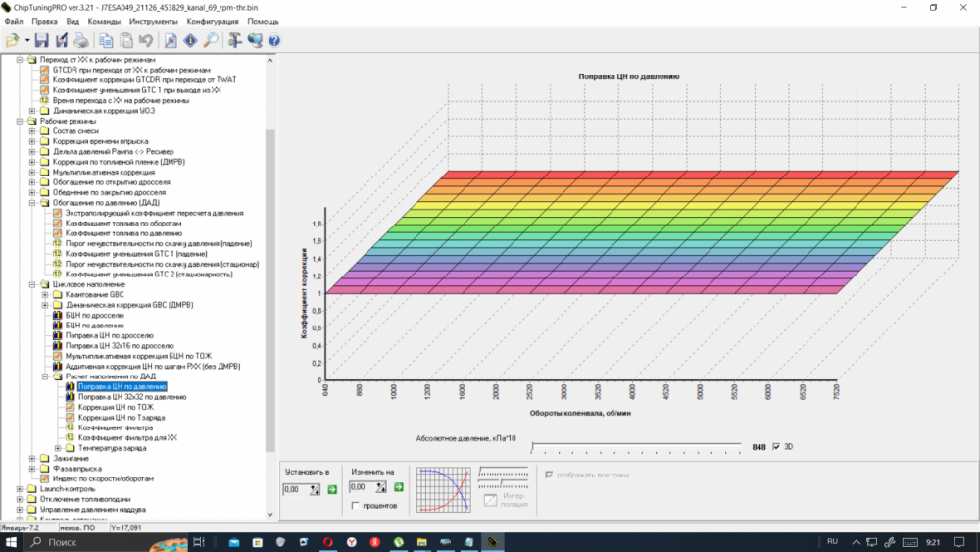
Task: Click the hammer tools toolbar icon
Action: (x=235, y=40)
